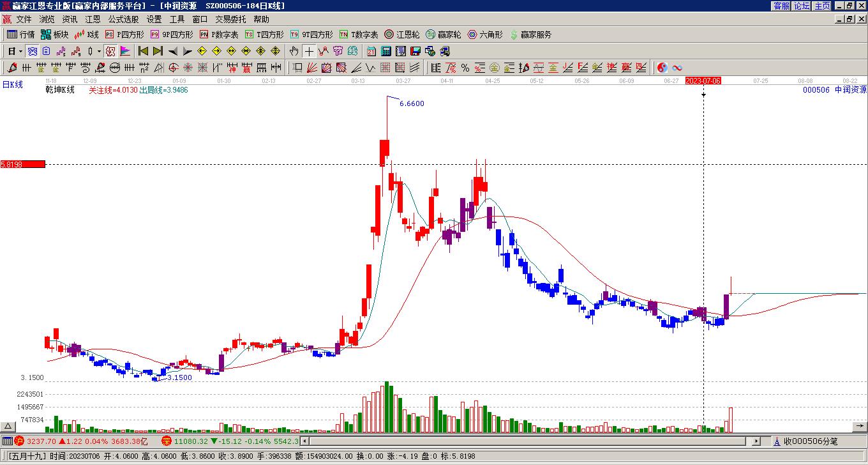Screen dimensions: 868x465
Task: Click the infinity symbol icon
Action: click(x=677, y=68)
